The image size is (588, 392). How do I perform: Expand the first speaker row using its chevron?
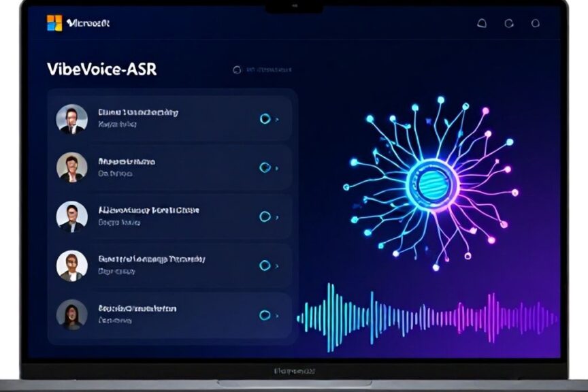pos(277,119)
